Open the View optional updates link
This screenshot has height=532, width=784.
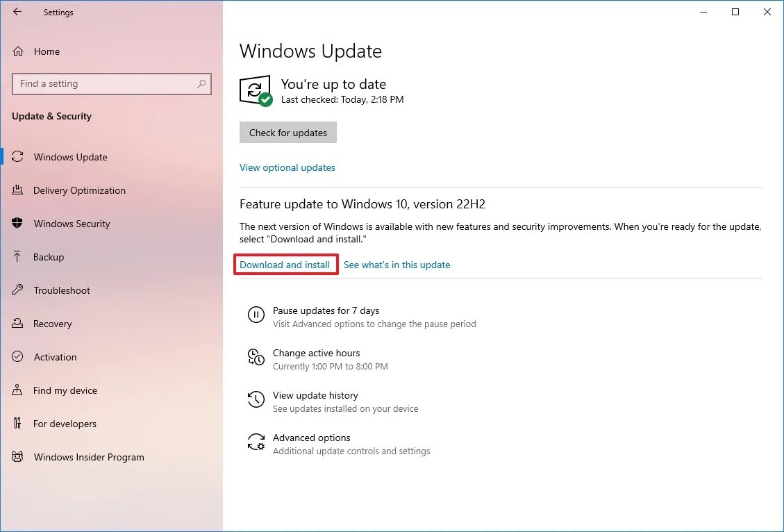[x=287, y=167]
